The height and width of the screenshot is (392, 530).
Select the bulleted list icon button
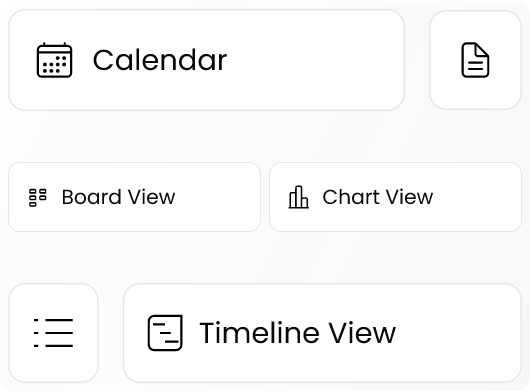pyautogui.click(x=53, y=333)
